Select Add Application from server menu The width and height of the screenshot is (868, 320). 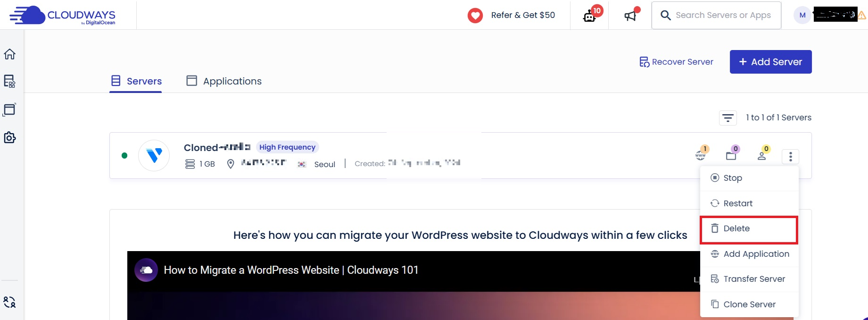[x=750, y=254]
